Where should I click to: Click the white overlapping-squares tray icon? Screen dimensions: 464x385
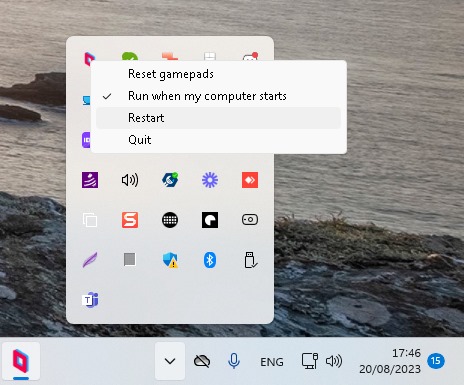(x=90, y=220)
